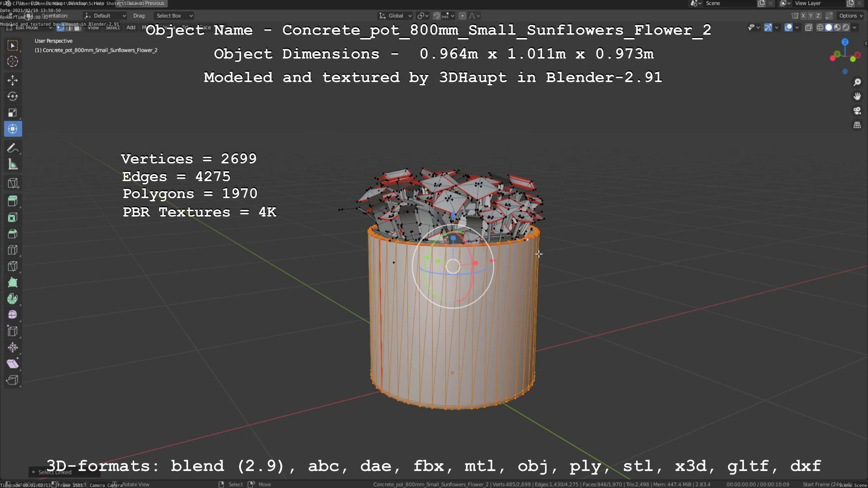Select the active Transform tool
Viewport: 868px width, 488px height.
13,129
